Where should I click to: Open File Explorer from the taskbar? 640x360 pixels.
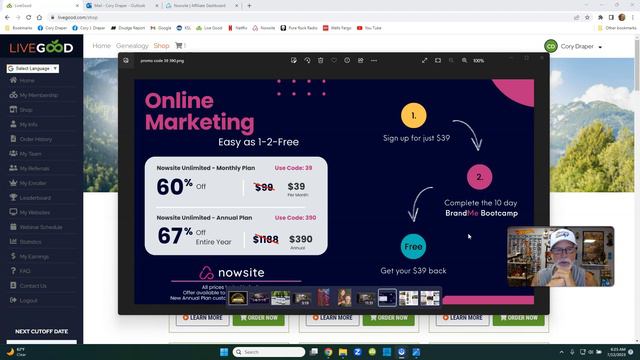point(343,352)
